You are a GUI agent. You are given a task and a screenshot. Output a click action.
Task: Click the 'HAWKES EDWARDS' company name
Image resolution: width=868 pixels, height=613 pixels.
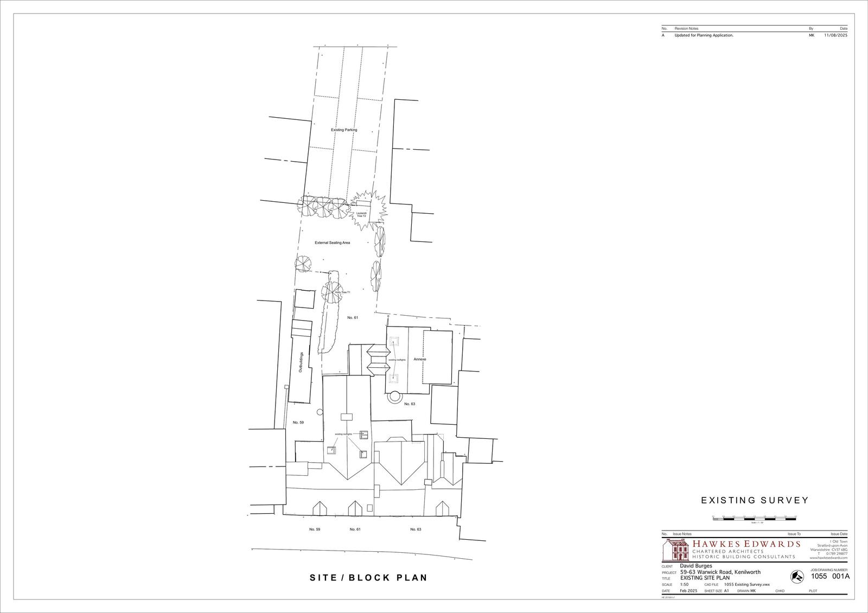(x=746, y=544)
